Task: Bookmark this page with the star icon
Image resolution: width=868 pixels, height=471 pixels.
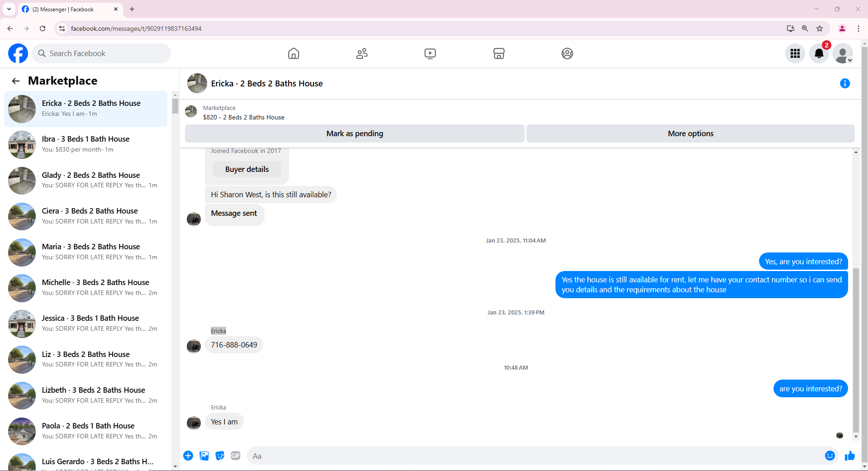Action: coord(820,29)
